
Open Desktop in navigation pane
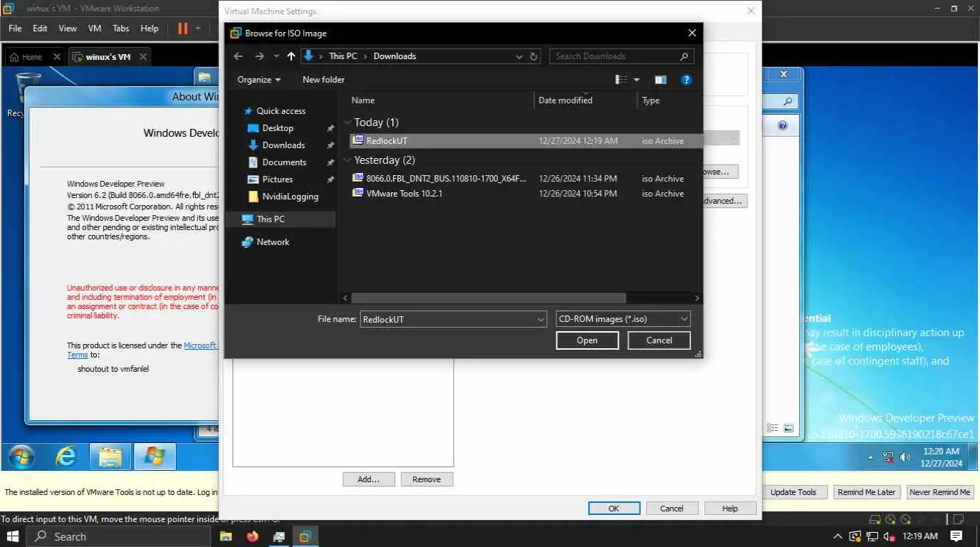coord(277,128)
